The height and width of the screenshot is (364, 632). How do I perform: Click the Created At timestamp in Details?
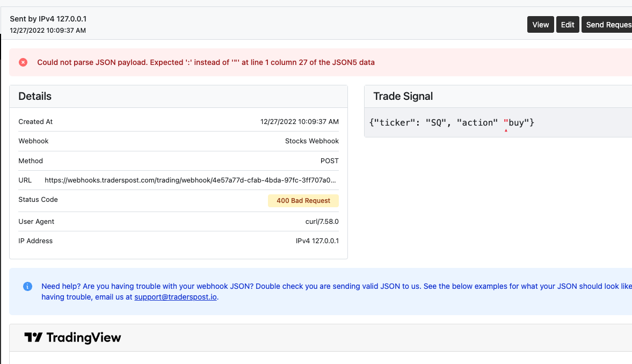tap(300, 122)
